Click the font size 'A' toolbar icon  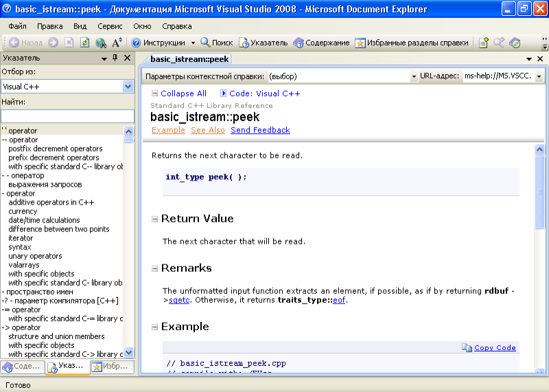click(117, 43)
